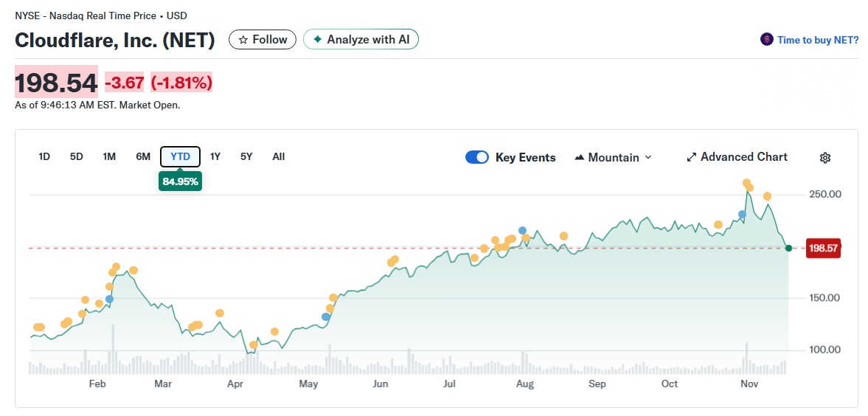
Task: Click the sparkle icon in Analyze with AI
Action: click(317, 40)
